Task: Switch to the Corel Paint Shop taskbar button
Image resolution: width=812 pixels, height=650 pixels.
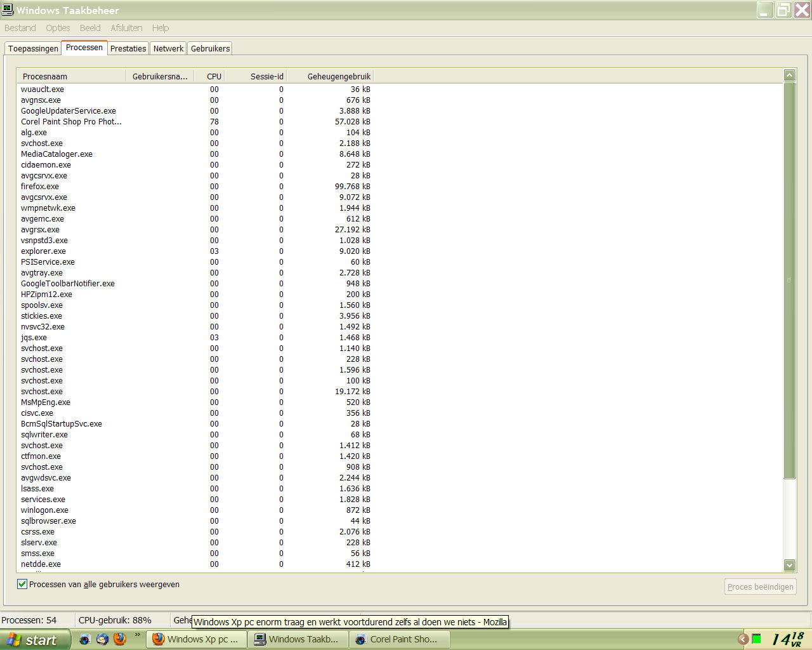Action: 400,639
